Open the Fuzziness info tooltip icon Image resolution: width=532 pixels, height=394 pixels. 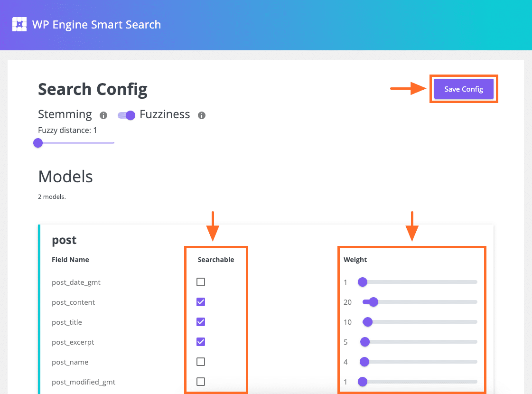point(201,115)
